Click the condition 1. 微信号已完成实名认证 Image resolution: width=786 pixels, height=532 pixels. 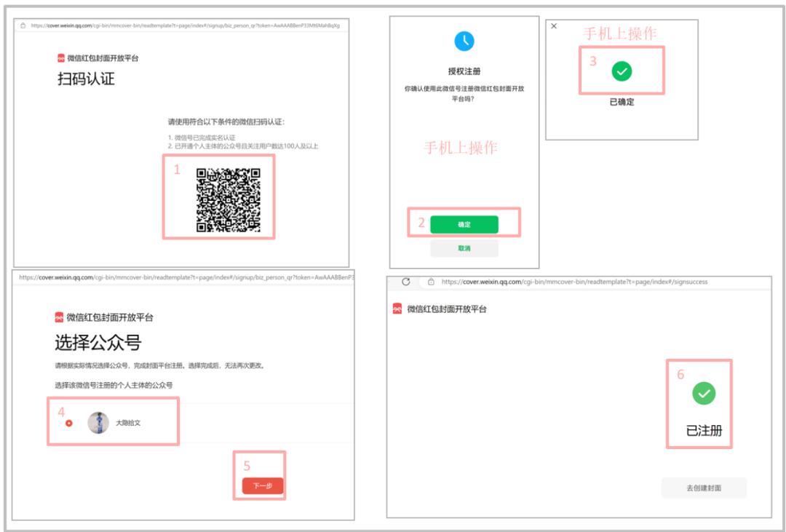tap(202, 138)
